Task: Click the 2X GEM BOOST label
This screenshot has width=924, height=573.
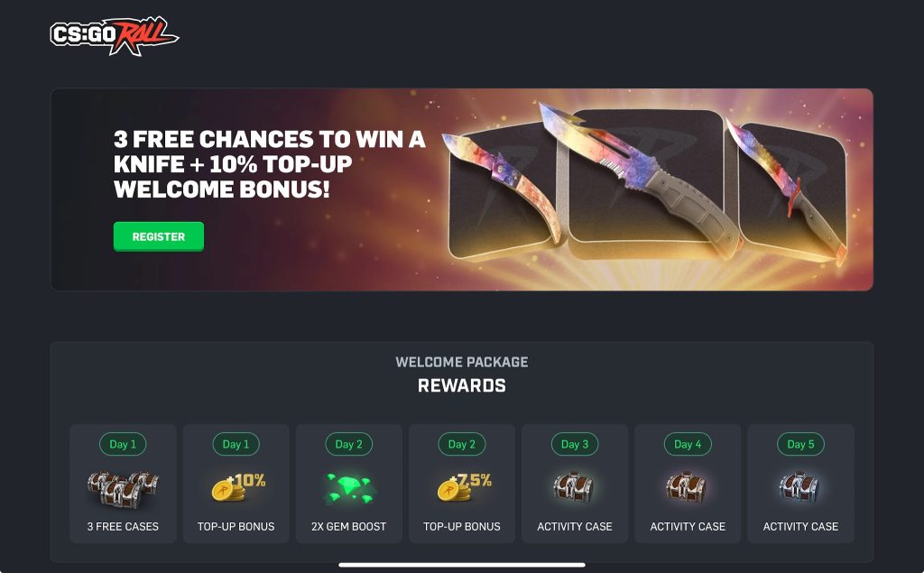Action: [349, 526]
